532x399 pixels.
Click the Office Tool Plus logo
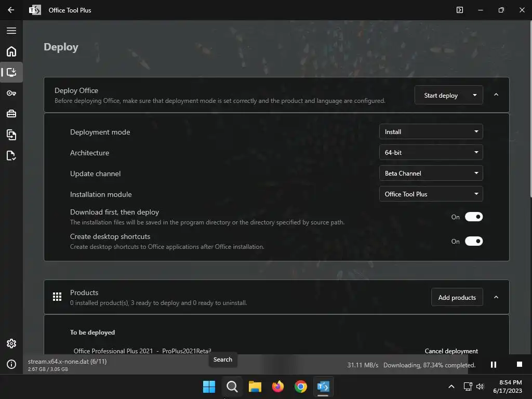tap(35, 10)
